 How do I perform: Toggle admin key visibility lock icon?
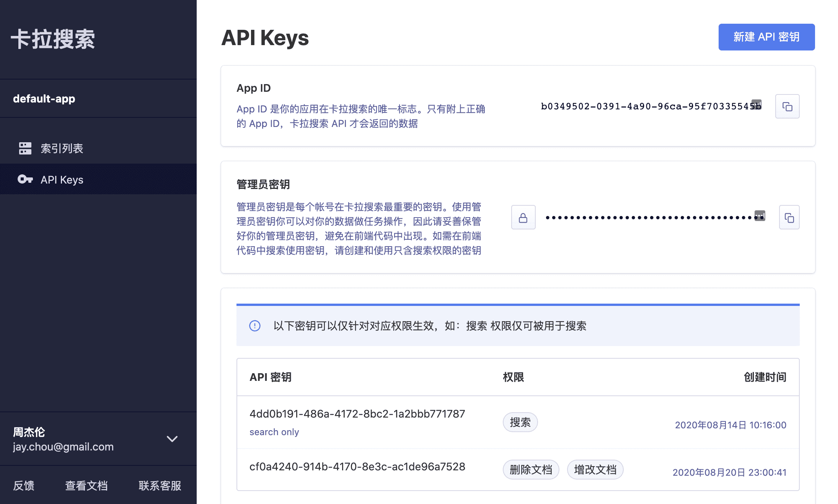click(523, 218)
